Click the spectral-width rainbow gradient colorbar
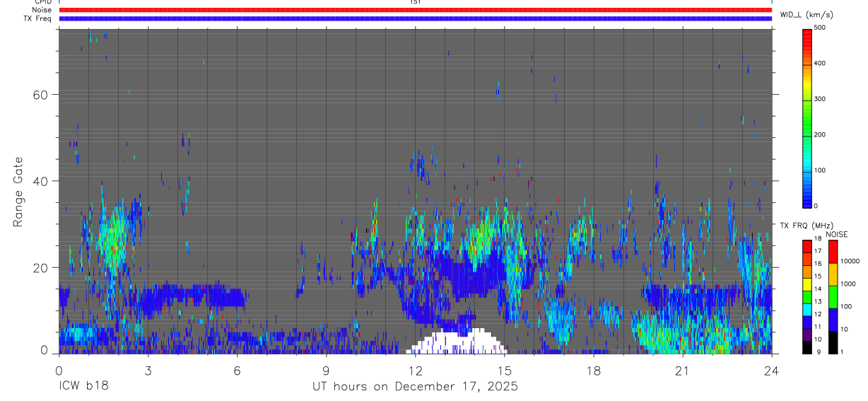This screenshot has width=868, height=401. [807, 118]
